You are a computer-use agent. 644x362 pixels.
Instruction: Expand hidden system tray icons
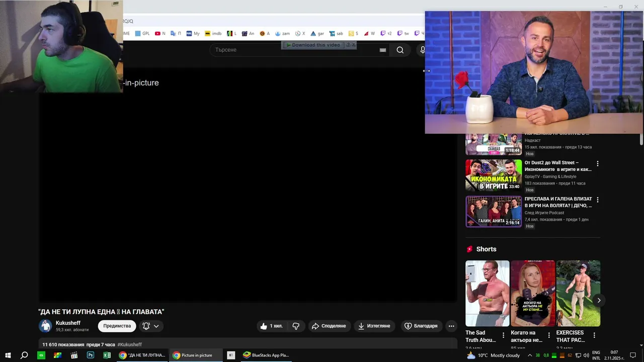click(x=529, y=355)
